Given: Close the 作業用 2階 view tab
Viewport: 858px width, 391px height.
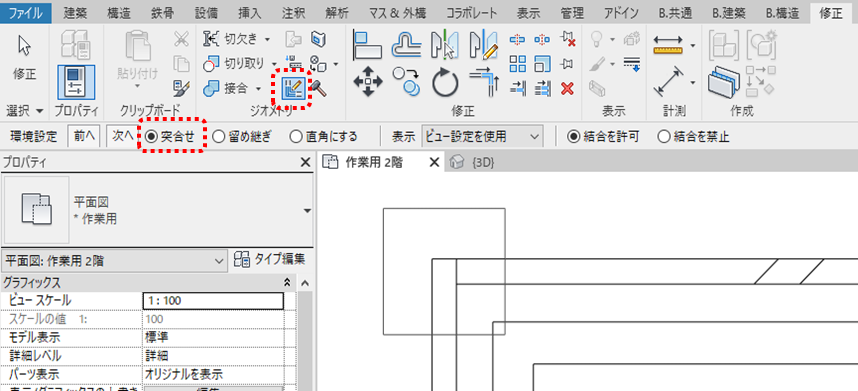Looking at the screenshot, I should [x=434, y=162].
